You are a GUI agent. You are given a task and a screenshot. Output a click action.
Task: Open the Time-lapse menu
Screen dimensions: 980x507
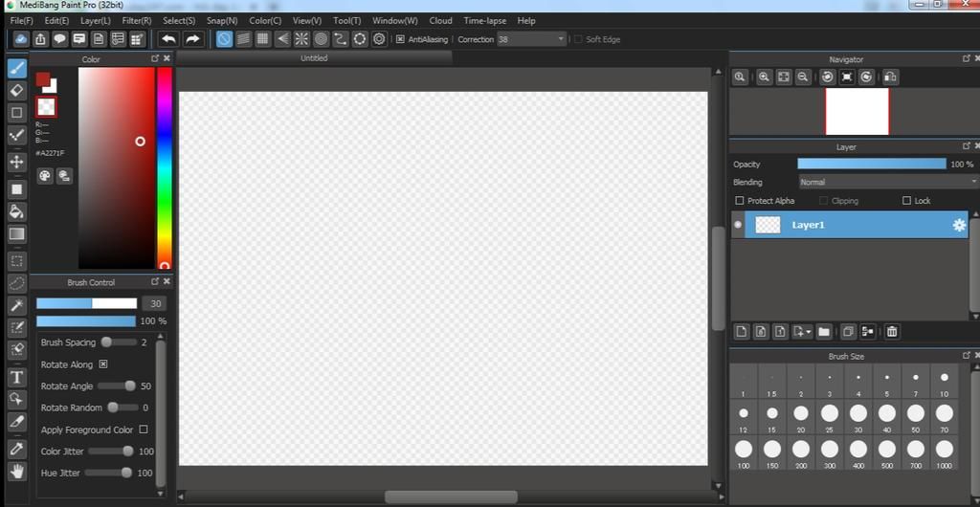(x=485, y=21)
